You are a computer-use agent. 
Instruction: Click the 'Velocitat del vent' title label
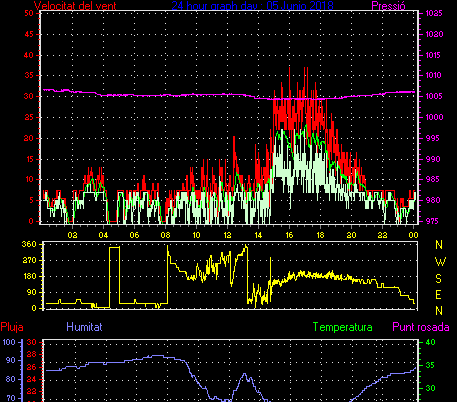click(x=75, y=6)
